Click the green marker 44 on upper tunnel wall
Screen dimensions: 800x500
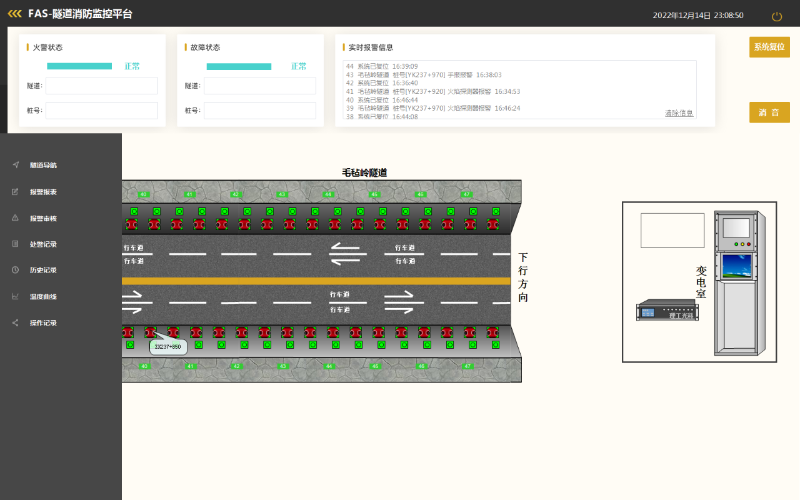point(328,194)
